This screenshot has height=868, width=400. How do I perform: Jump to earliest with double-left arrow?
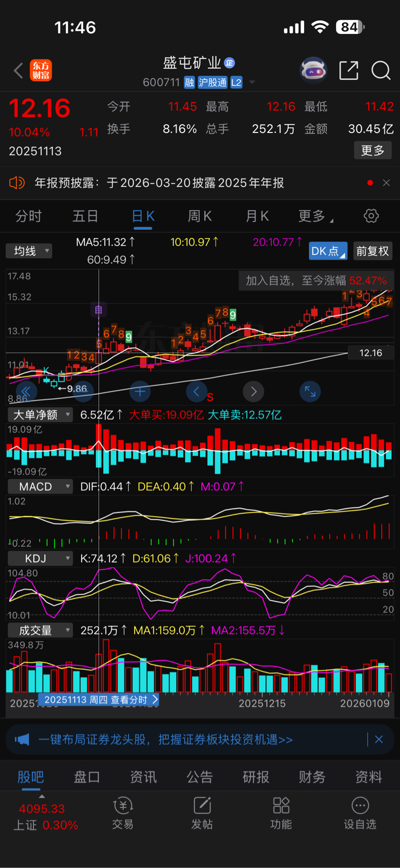click(26, 392)
